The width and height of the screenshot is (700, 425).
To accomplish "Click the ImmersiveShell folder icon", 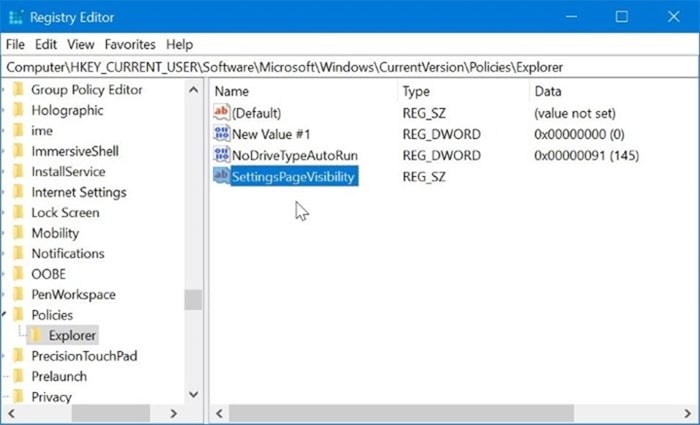I will point(18,151).
